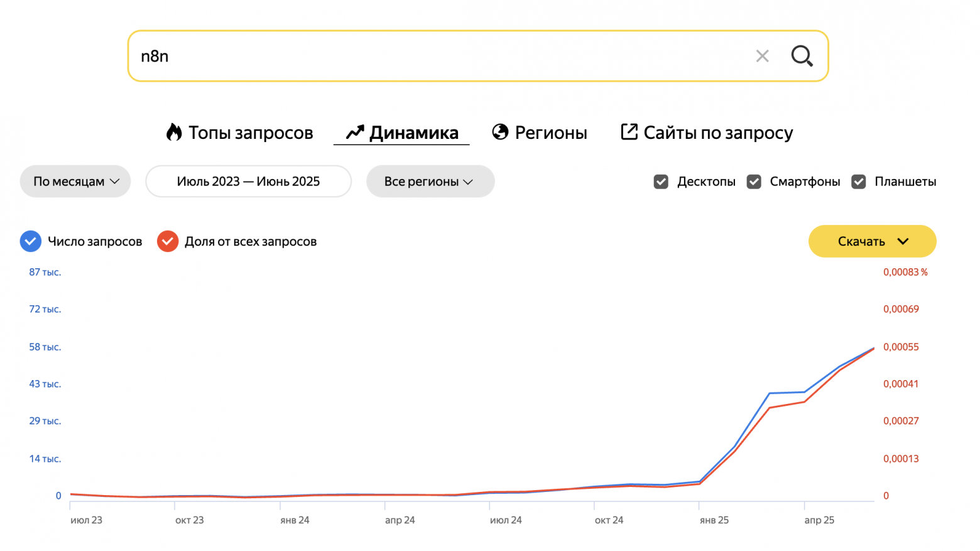Click the trending chart icon on Динамика tab

tap(354, 133)
